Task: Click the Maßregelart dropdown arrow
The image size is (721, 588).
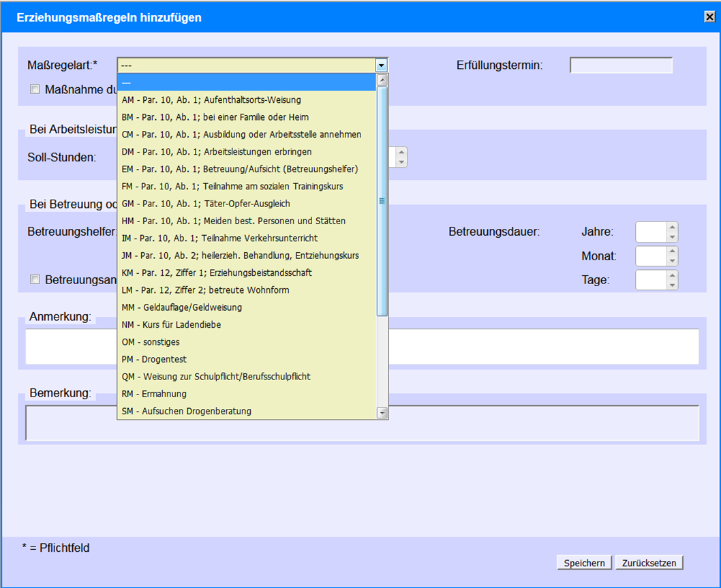Action: 381,65
